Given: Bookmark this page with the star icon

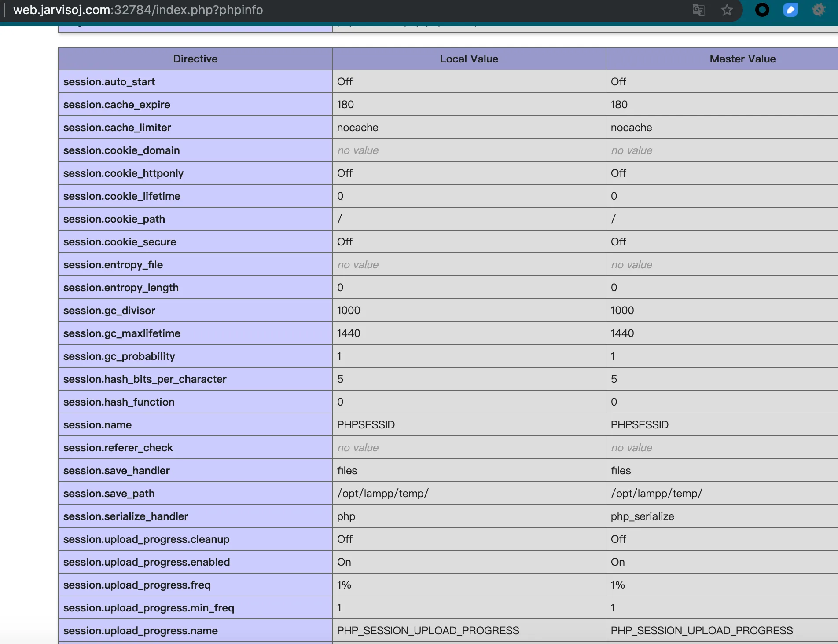Looking at the screenshot, I should pyautogui.click(x=727, y=10).
